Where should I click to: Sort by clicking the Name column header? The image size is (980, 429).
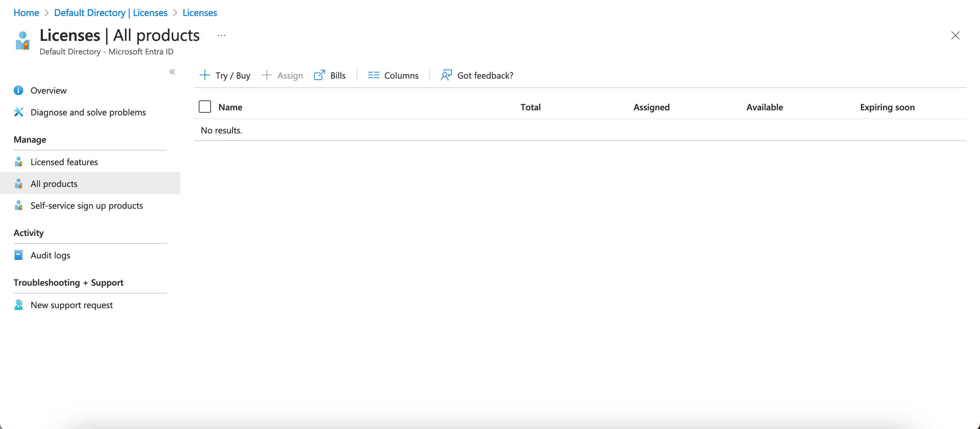point(230,107)
